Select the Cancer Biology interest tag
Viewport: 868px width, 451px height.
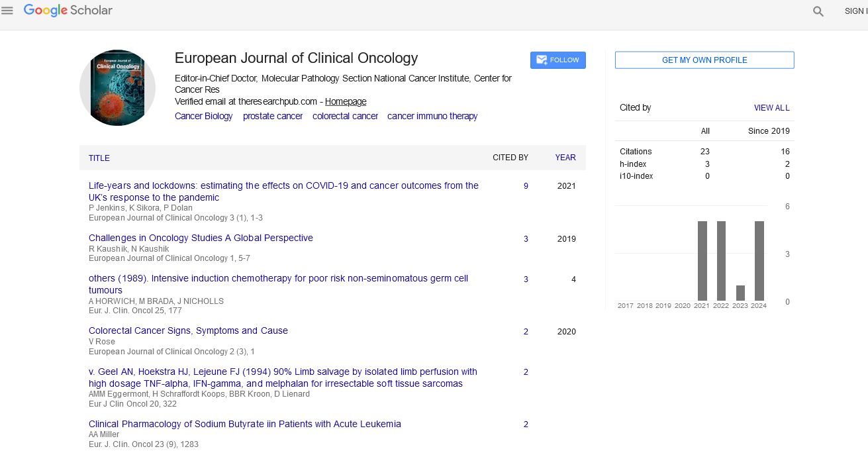(x=203, y=116)
